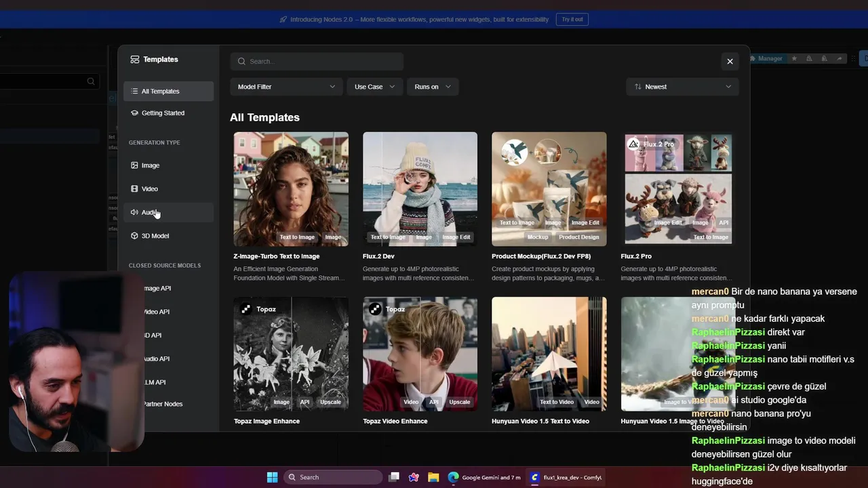The width and height of the screenshot is (868, 488).
Task: Click the Topaz Image Enhance title
Action: pos(267,421)
